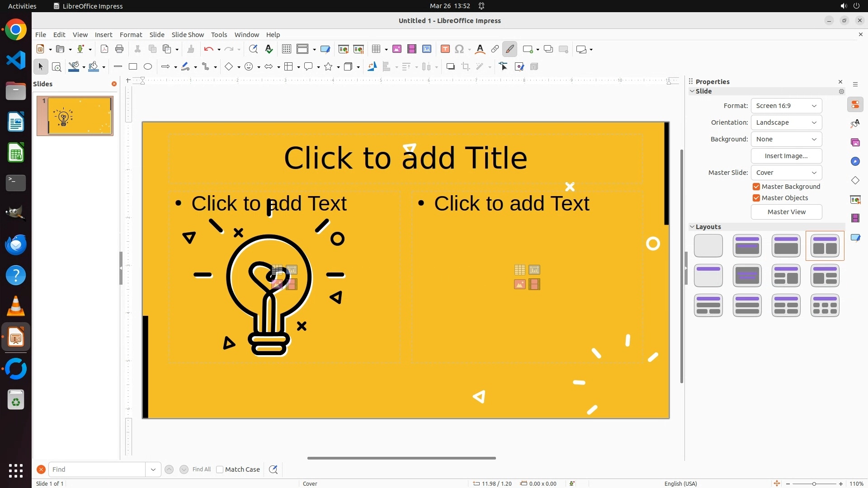The height and width of the screenshot is (488, 868).
Task: Open the Master Slide dropdown
Action: [x=786, y=173]
